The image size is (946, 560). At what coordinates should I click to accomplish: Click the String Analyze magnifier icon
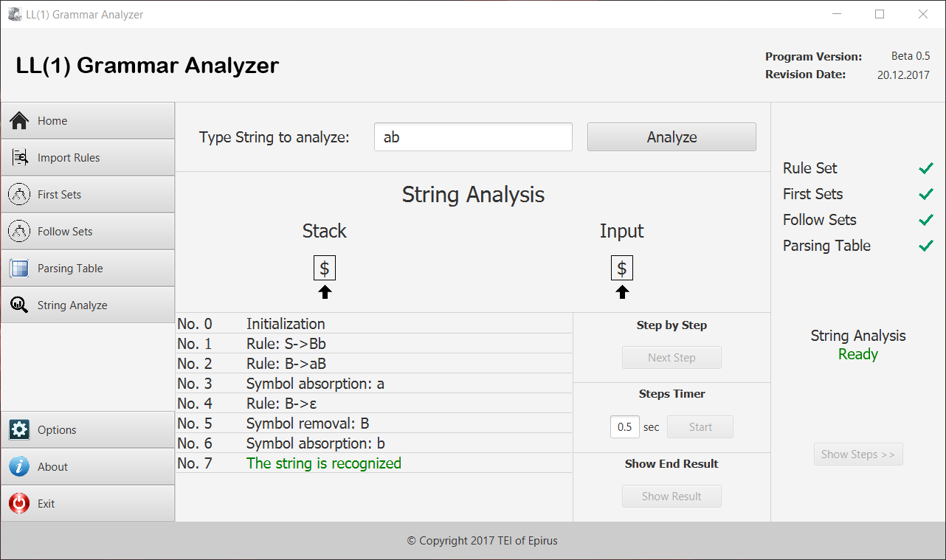(x=19, y=305)
